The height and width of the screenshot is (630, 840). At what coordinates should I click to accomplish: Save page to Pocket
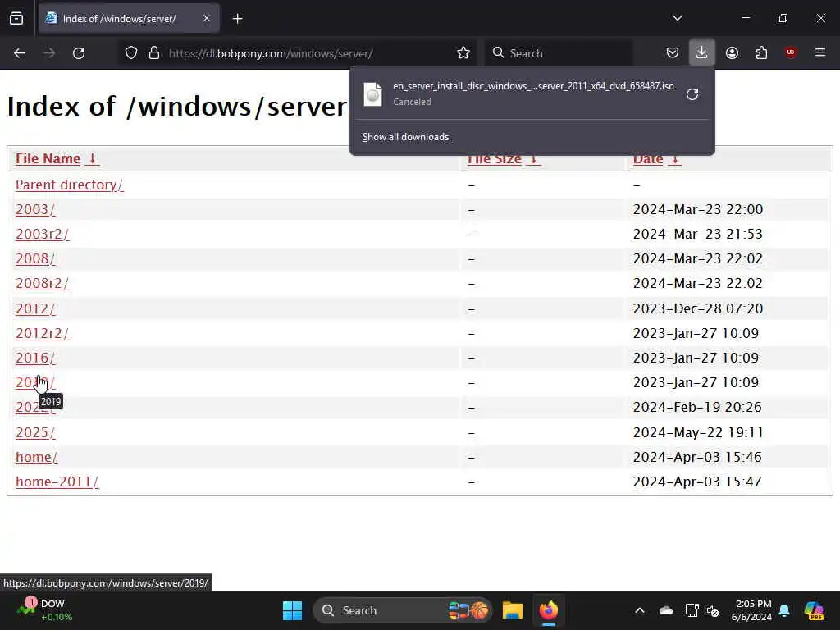point(673,52)
